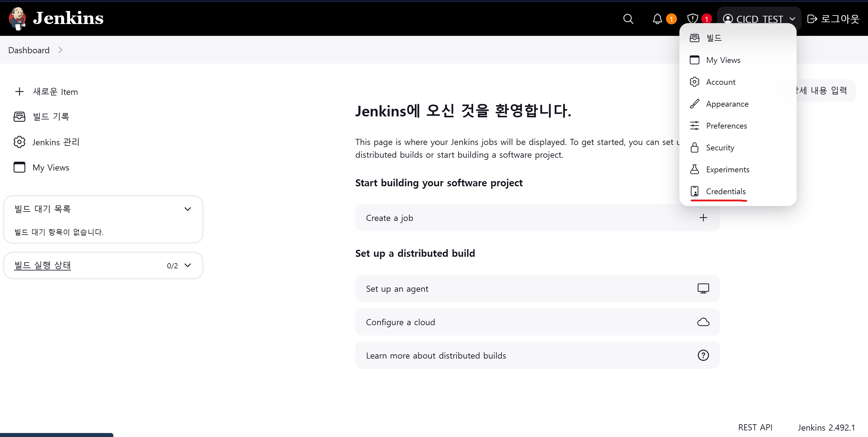Click the 로그아웃 logout link
The image size is (868, 437).
pos(833,19)
